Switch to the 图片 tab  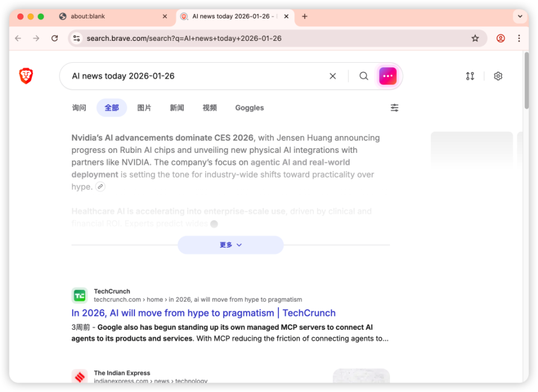pyautogui.click(x=144, y=108)
